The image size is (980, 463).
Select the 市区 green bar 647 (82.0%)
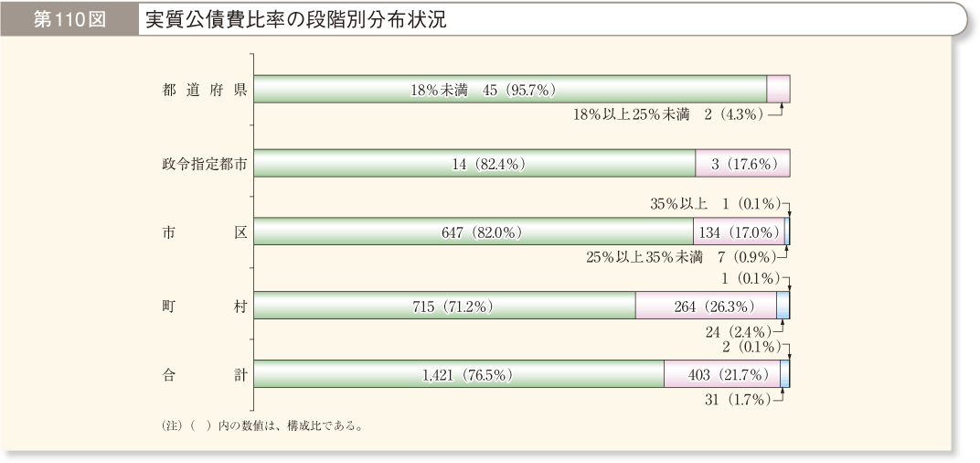coord(474,231)
